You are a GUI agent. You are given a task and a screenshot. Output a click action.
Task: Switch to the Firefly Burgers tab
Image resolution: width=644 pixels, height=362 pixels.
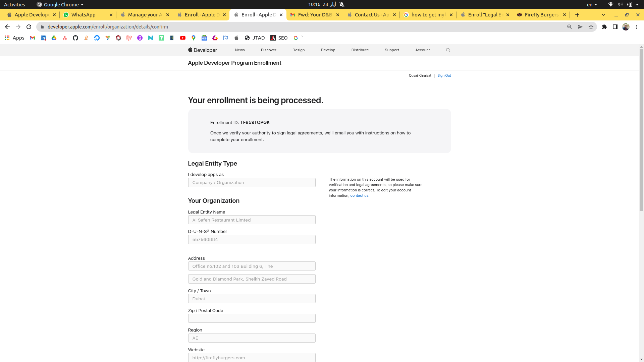tap(541, 15)
